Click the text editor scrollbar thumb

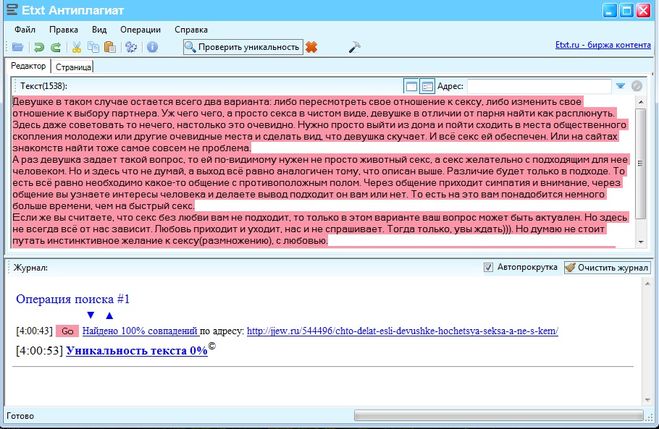tap(641, 163)
